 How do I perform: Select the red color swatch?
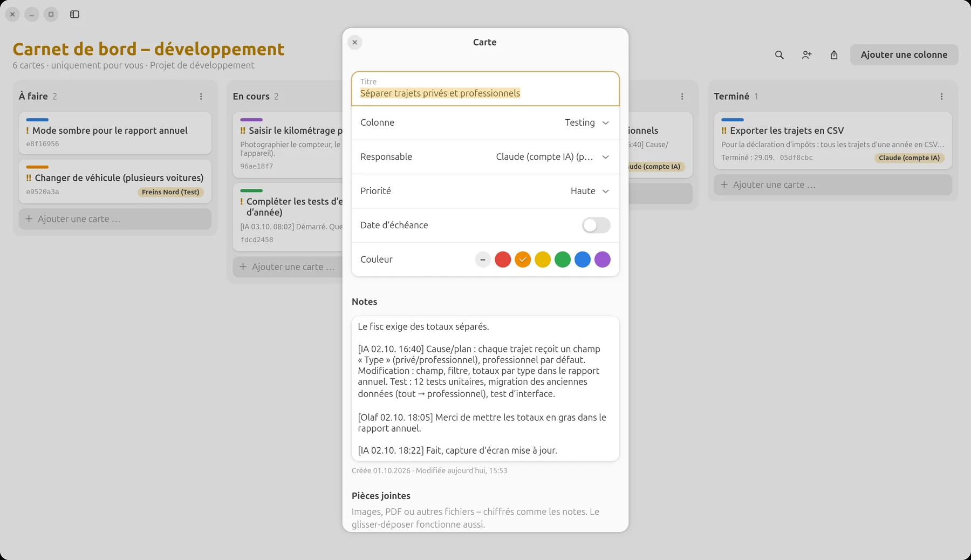coord(503,259)
